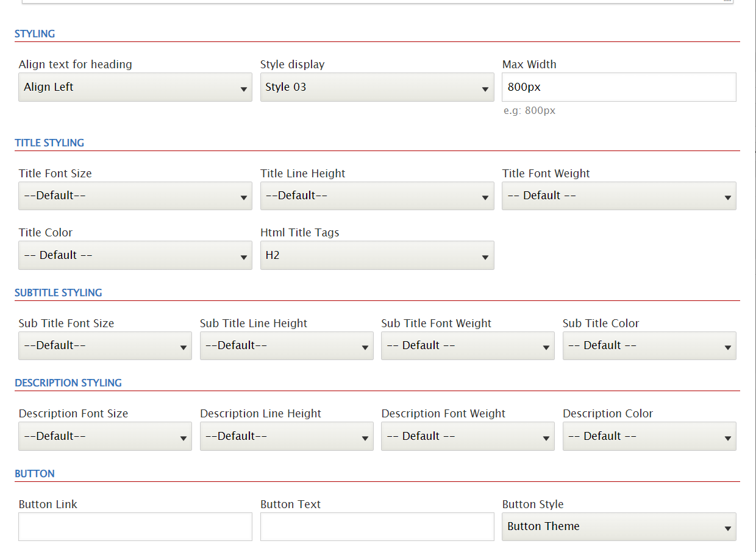The width and height of the screenshot is (756, 552).
Task: Expand the Style display dropdown
Action: [x=377, y=87]
